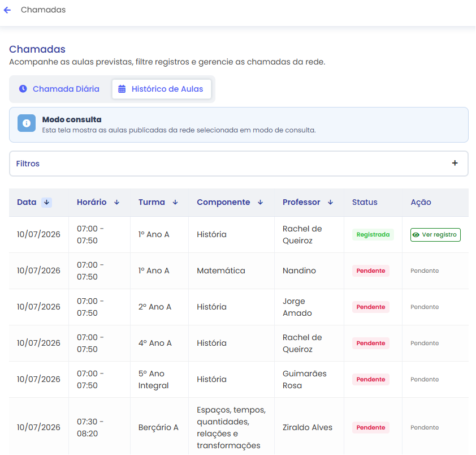Sort by Turma using the arrow icon

click(x=175, y=203)
